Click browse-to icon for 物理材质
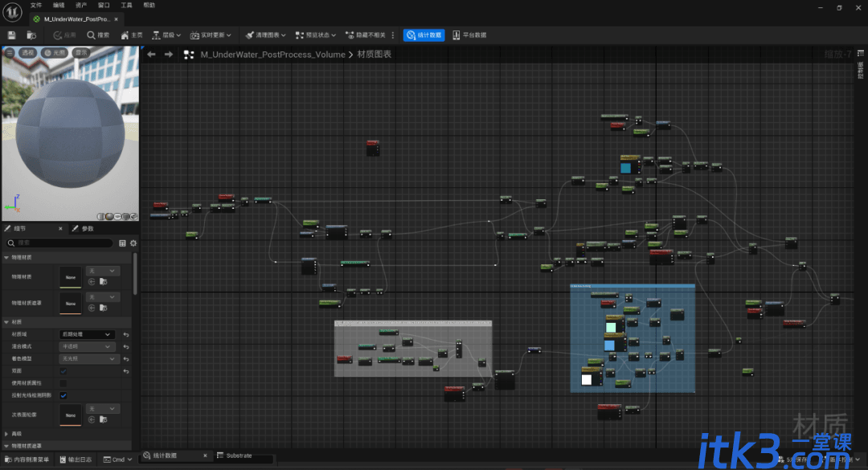 (x=103, y=282)
